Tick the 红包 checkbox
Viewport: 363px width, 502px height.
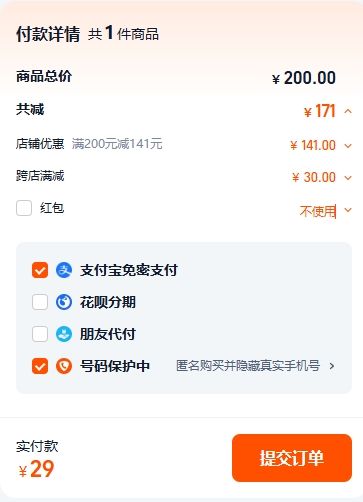tap(24, 208)
